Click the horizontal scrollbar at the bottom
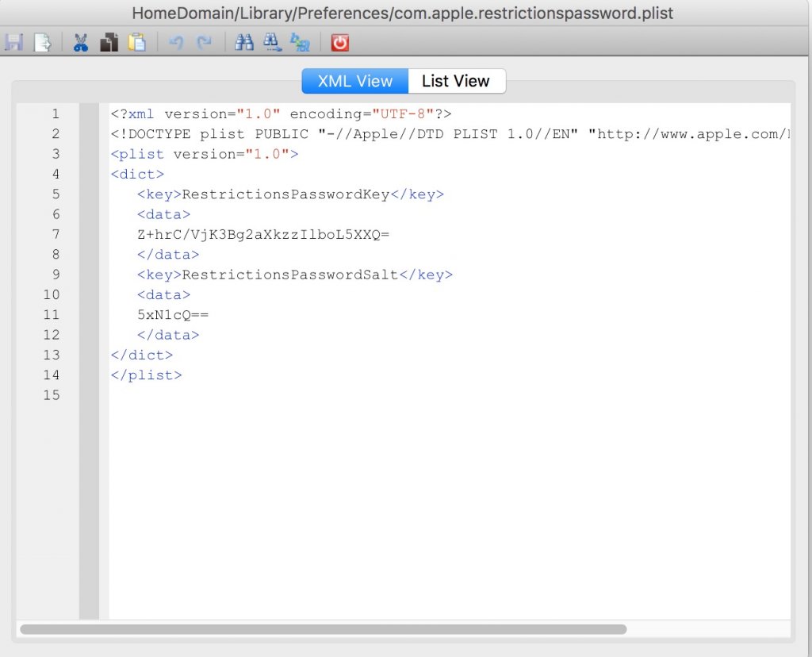The image size is (812, 657). [325, 629]
